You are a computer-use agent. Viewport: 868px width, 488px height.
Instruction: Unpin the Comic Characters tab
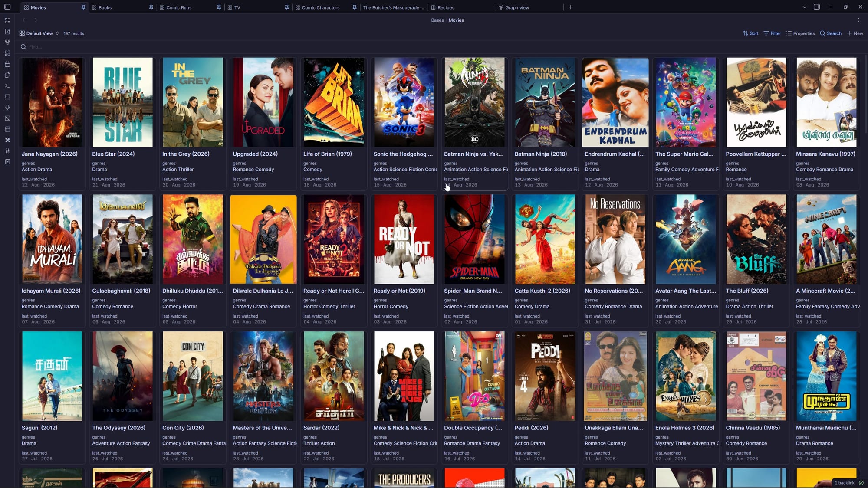coord(355,7)
